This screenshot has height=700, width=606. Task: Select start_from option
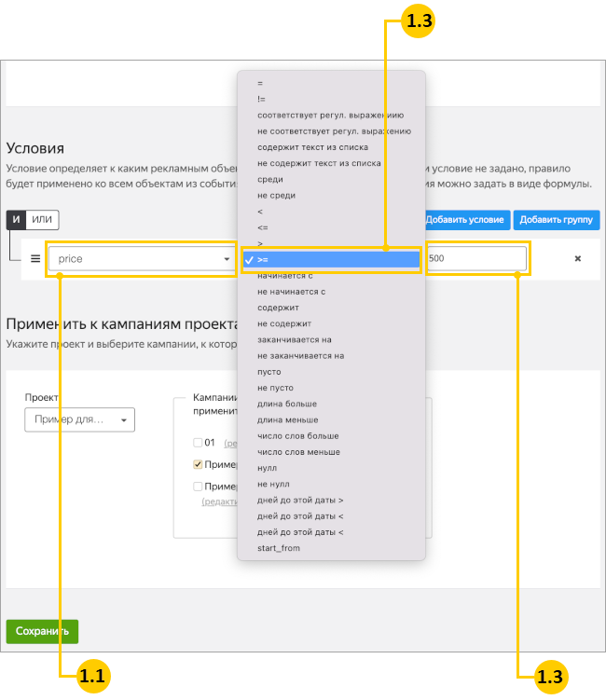(278, 548)
